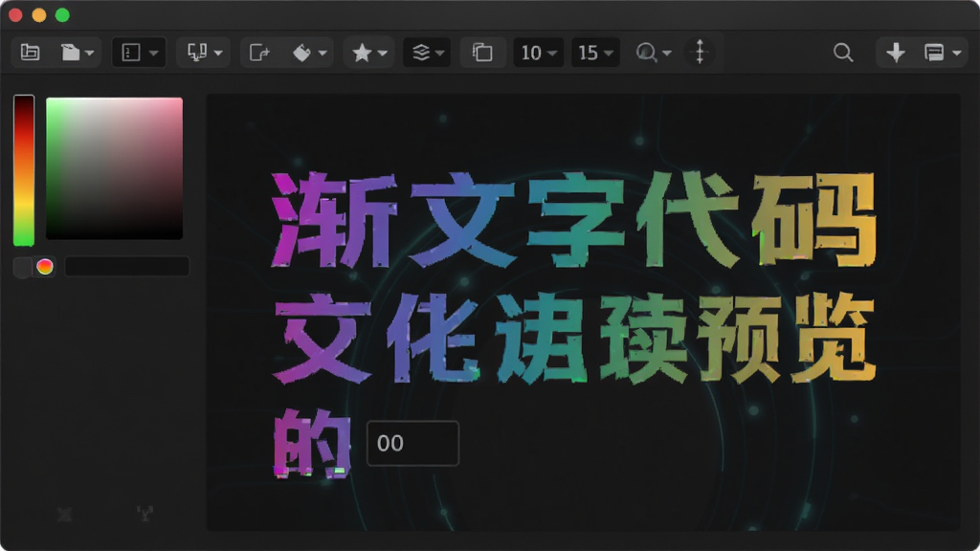Focus the empty color value field
Image resolution: width=980 pixels, height=551 pixels.
click(127, 267)
